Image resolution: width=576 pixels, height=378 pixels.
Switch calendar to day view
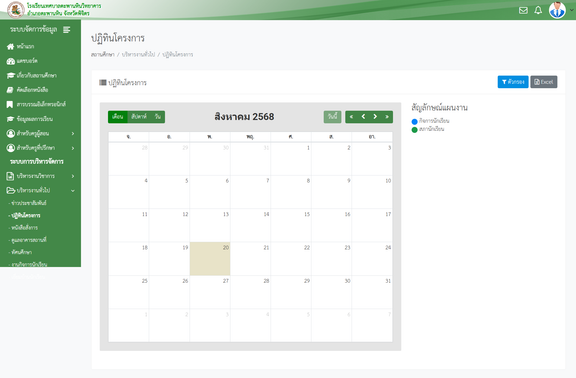tap(158, 117)
